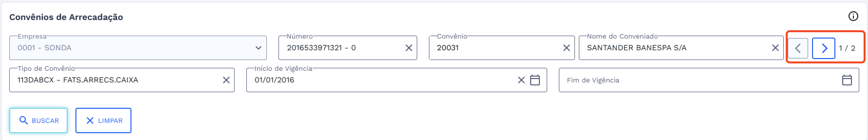The image size is (868, 140).
Task: Clear the Convênio field value
Action: (566, 48)
